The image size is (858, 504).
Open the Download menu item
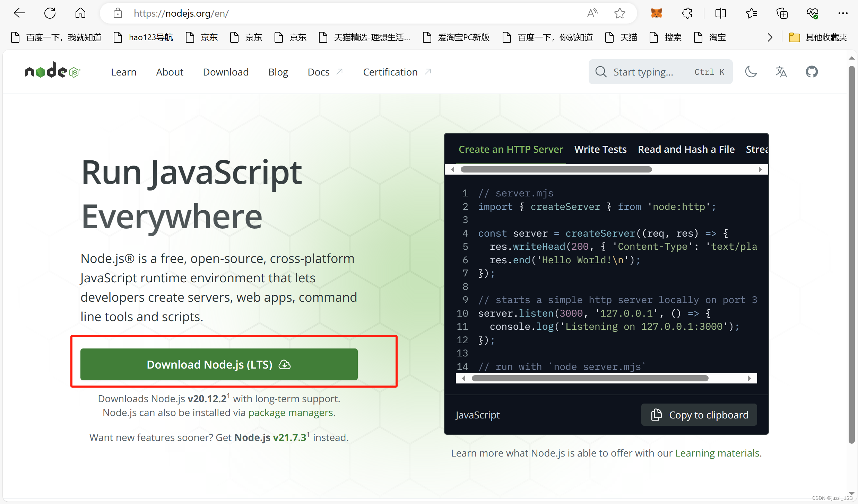226,72
